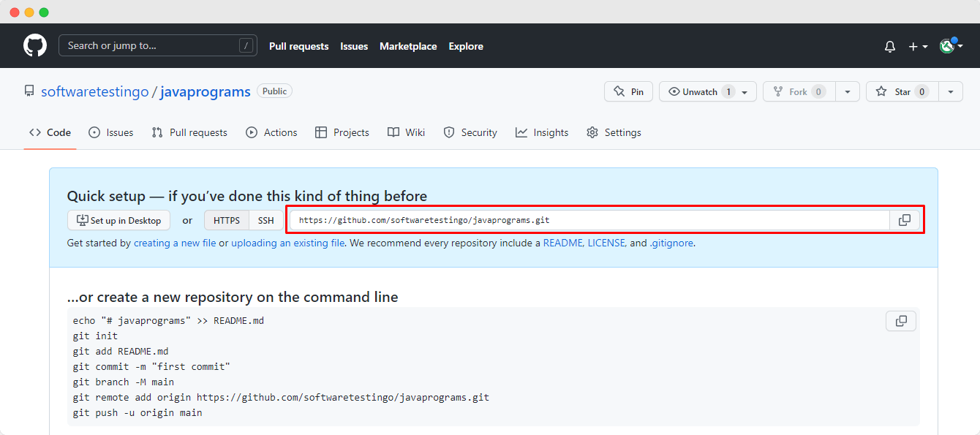Follow the creating a new file link
Viewport: 980px width, 435px height.
[175, 243]
